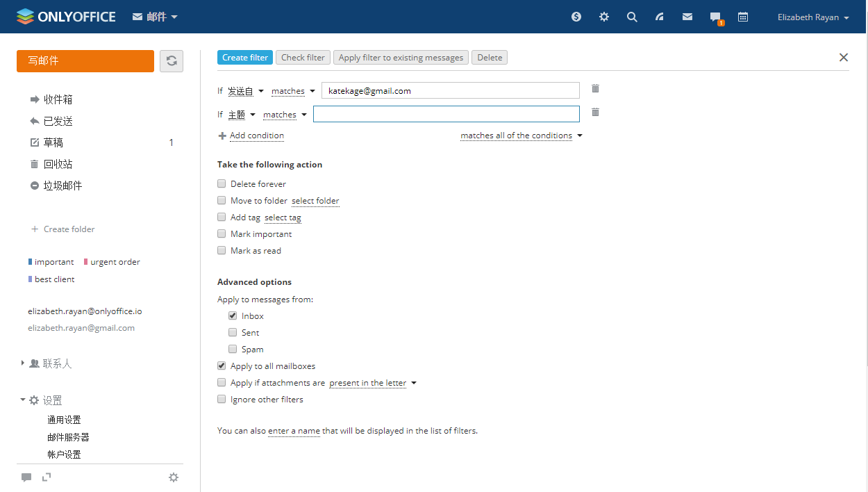The image size is (868, 492).
Task: Uncheck Apply to all mailboxes
Action: tap(222, 366)
